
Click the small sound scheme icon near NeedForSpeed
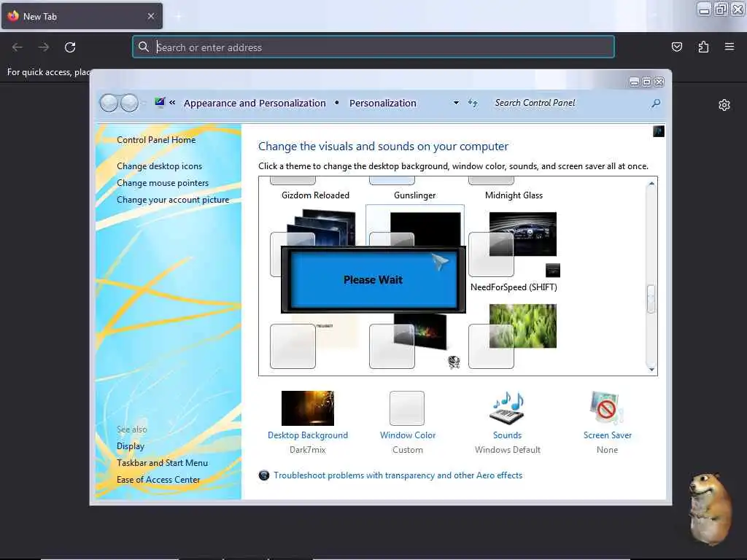[553, 271]
